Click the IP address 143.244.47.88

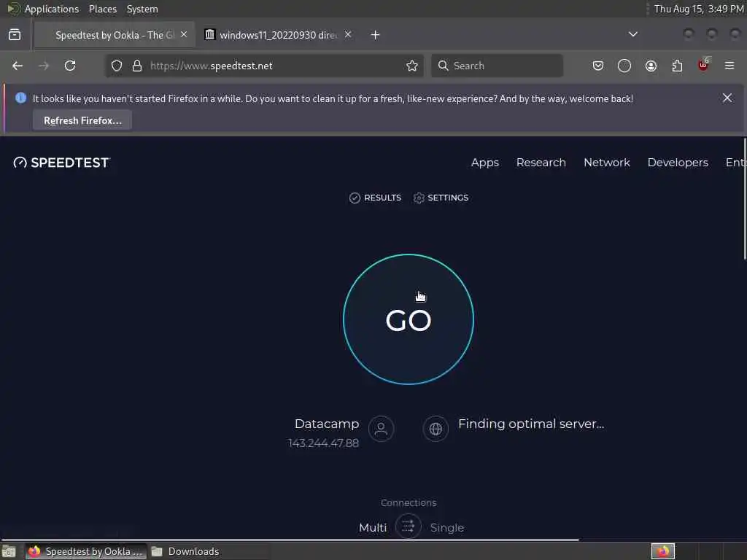tap(323, 443)
